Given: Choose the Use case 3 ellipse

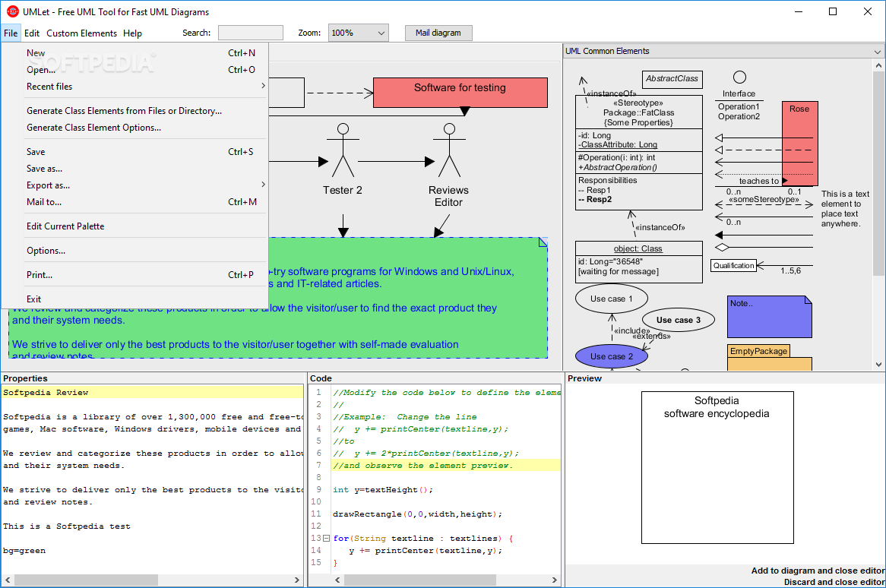Looking at the screenshot, I should tap(678, 320).
